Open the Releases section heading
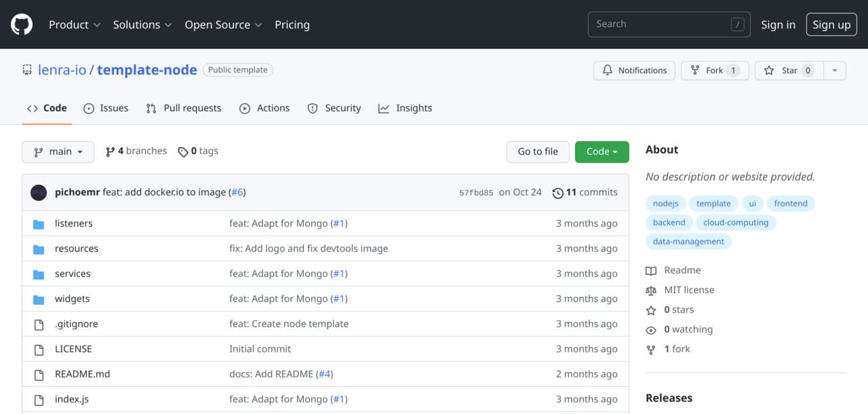This screenshot has width=868, height=414. tap(669, 398)
